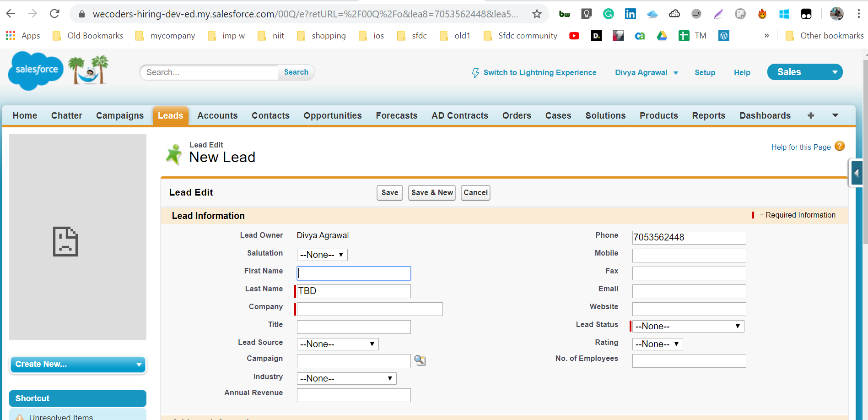Click the Save & New button
Image resolution: width=868 pixels, height=420 pixels.
pyautogui.click(x=431, y=193)
